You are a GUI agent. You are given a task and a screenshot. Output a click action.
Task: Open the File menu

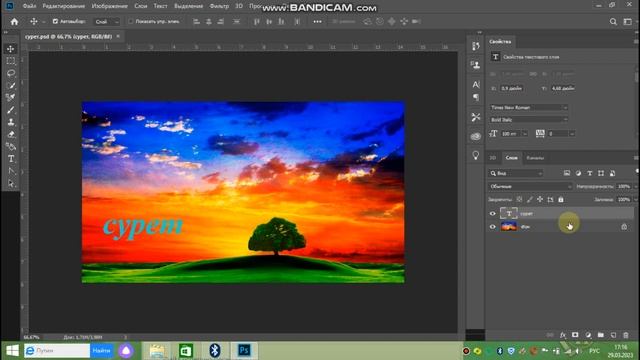coord(29,6)
